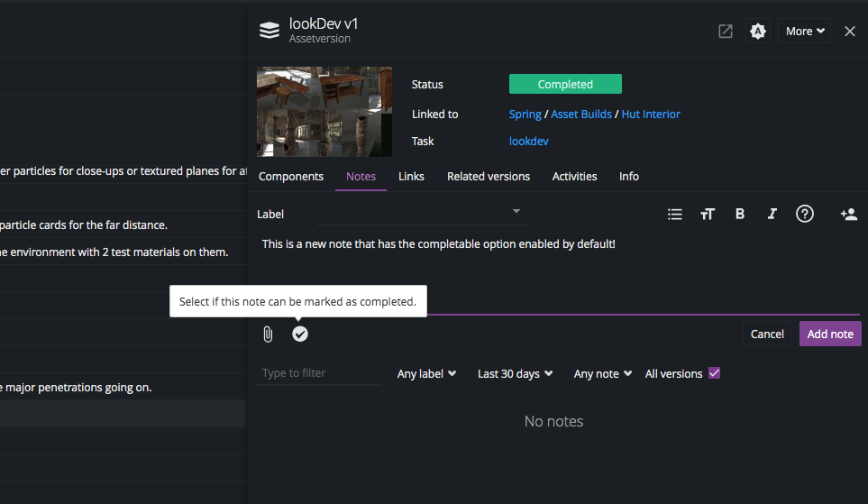Select row about 2 test materials
The width and height of the screenshot is (868, 504).
pyautogui.click(x=123, y=252)
